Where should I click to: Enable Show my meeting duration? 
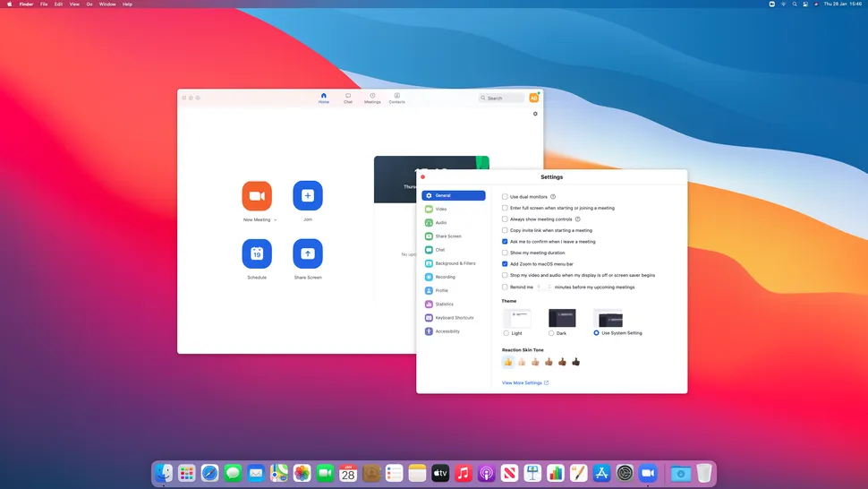click(x=505, y=253)
